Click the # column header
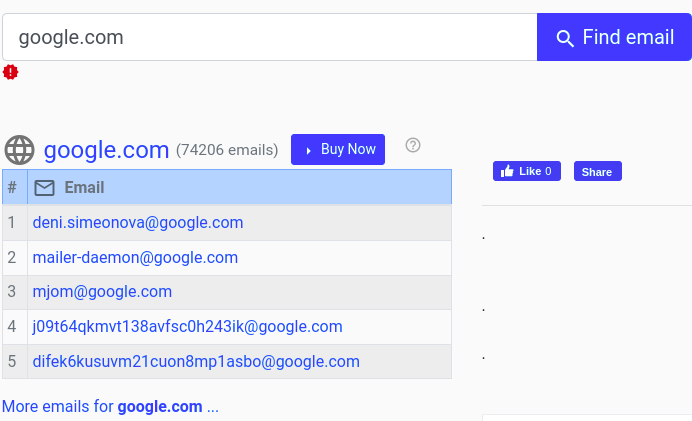This screenshot has height=421, width=692. click(12, 188)
